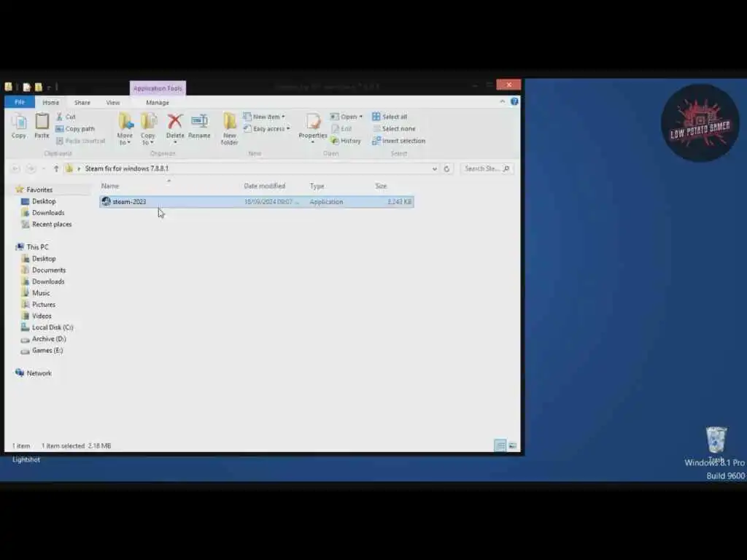This screenshot has height=560, width=747.
Task: Go up one folder level
Action: point(56,168)
